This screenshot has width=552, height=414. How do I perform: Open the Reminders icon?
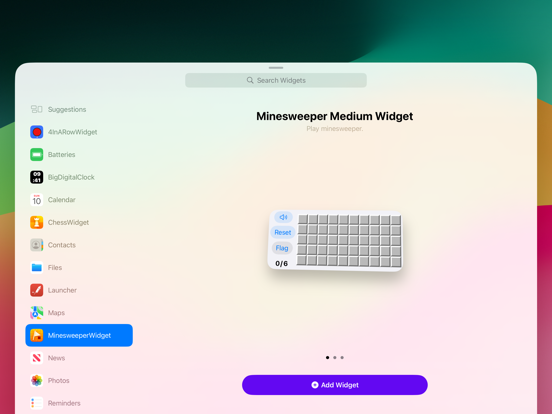coord(37,403)
